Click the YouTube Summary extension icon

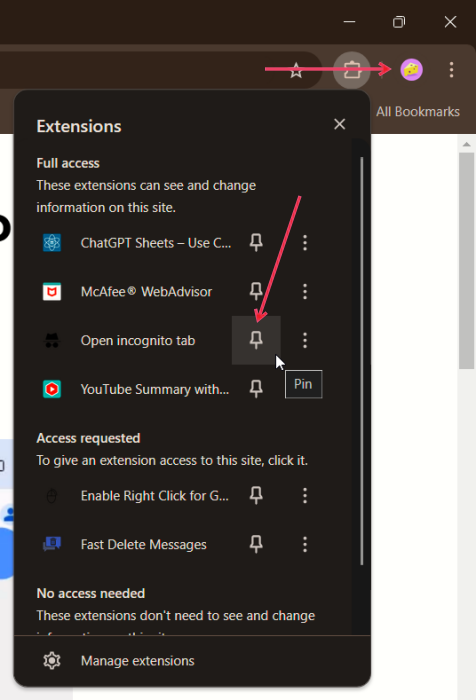[52, 389]
